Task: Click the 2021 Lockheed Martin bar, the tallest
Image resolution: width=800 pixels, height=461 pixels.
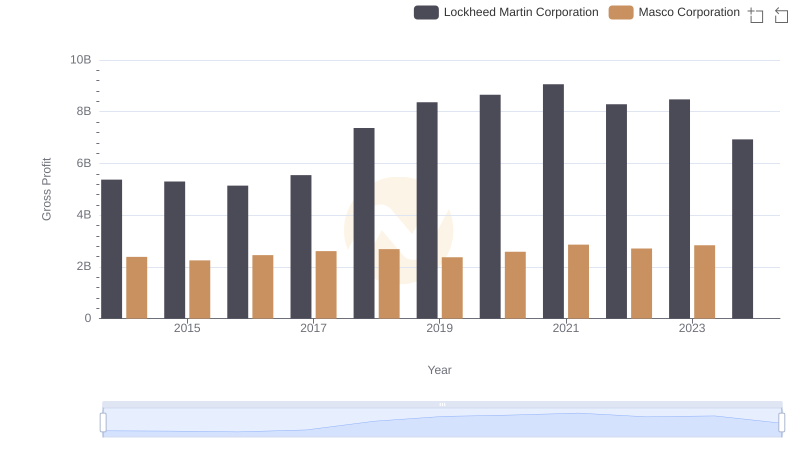Action: 554,201
